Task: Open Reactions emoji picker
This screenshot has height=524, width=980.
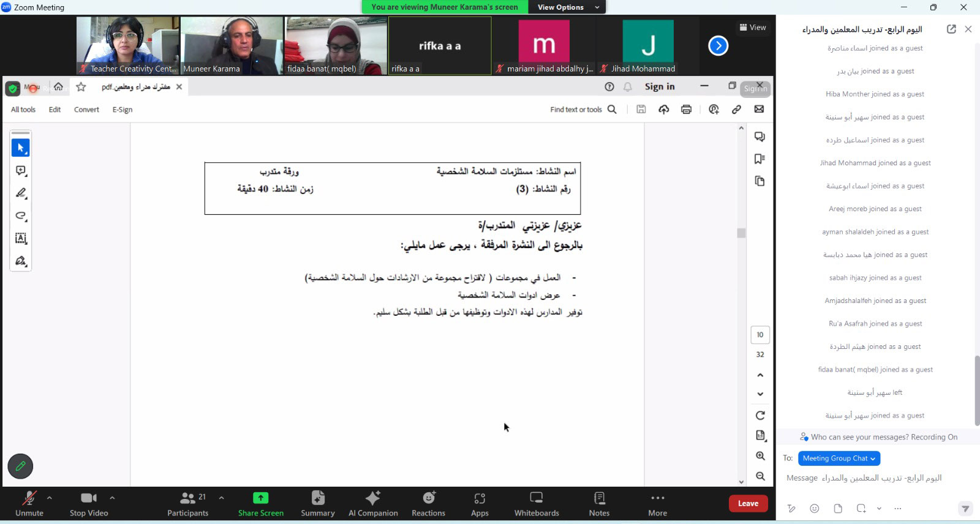Action: (428, 503)
